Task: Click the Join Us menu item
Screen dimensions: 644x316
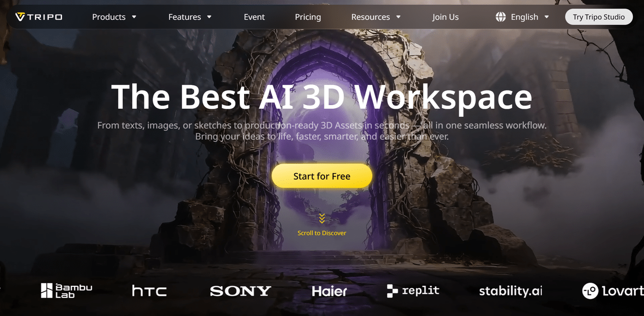Action: click(x=445, y=17)
